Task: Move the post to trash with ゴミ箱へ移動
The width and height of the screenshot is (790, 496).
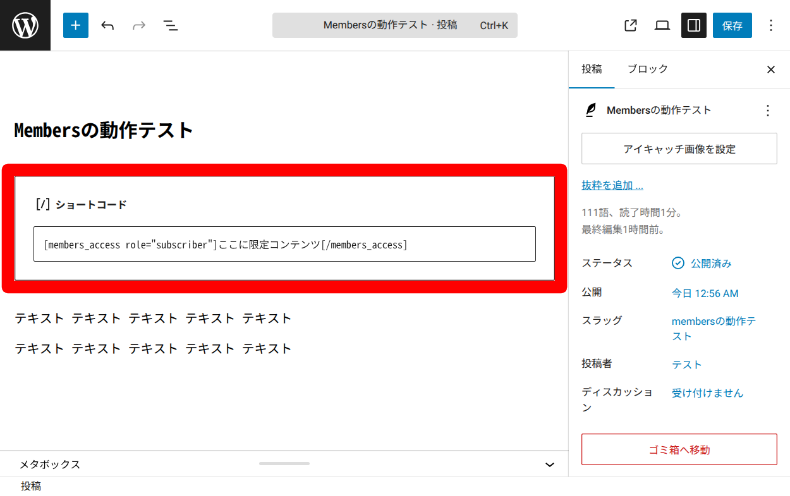Action: tap(679, 449)
